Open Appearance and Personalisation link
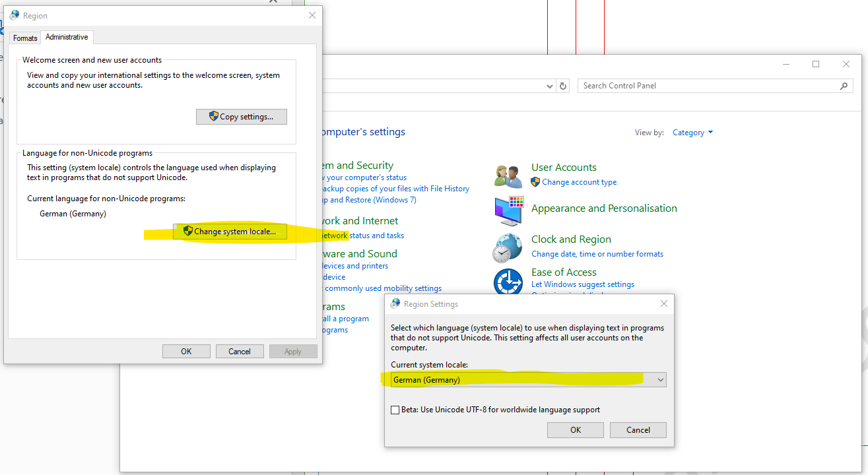The height and width of the screenshot is (475, 868). [604, 208]
